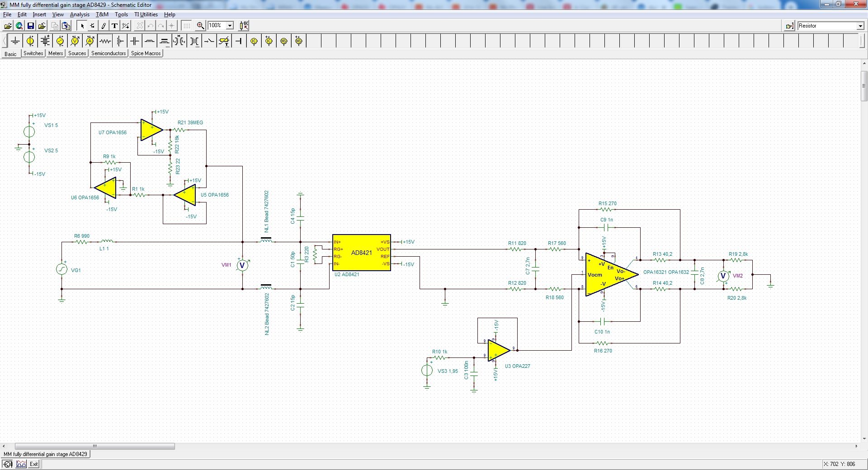The width and height of the screenshot is (868, 470).
Task: Select the AD8421 amplifier block
Action: [361, 253]
